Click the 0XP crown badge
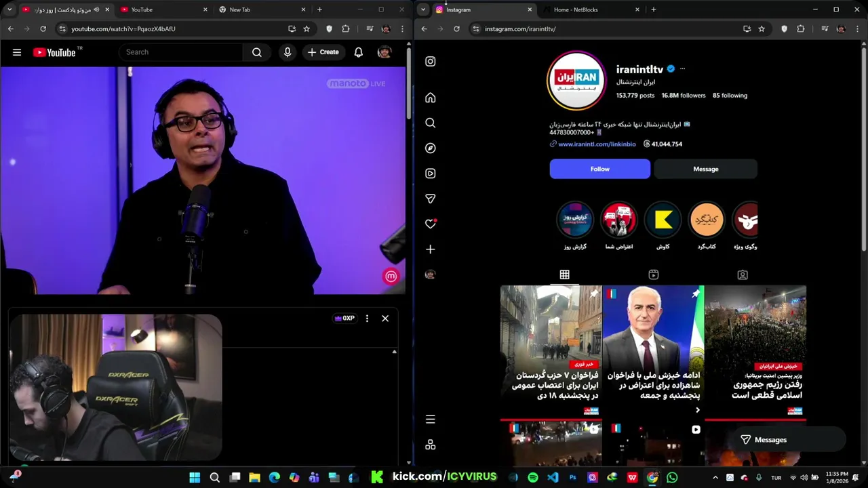Viewport: 868px width, 488px height. point(344,319)
